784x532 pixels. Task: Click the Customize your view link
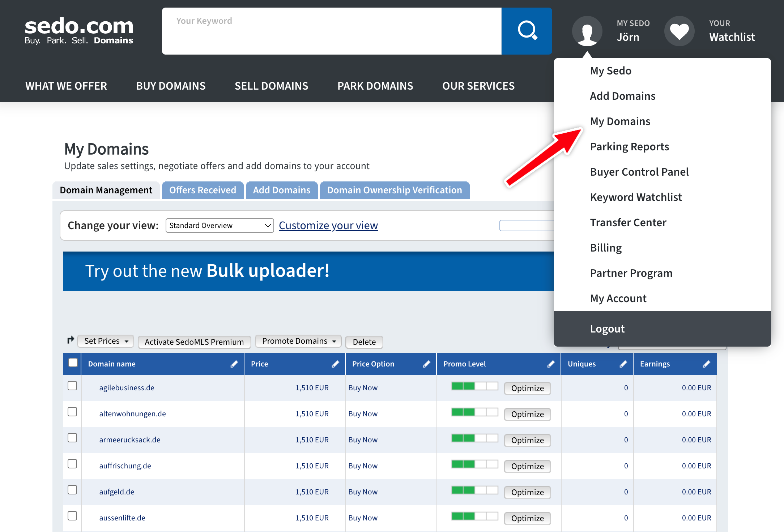[x=328, y=226]
